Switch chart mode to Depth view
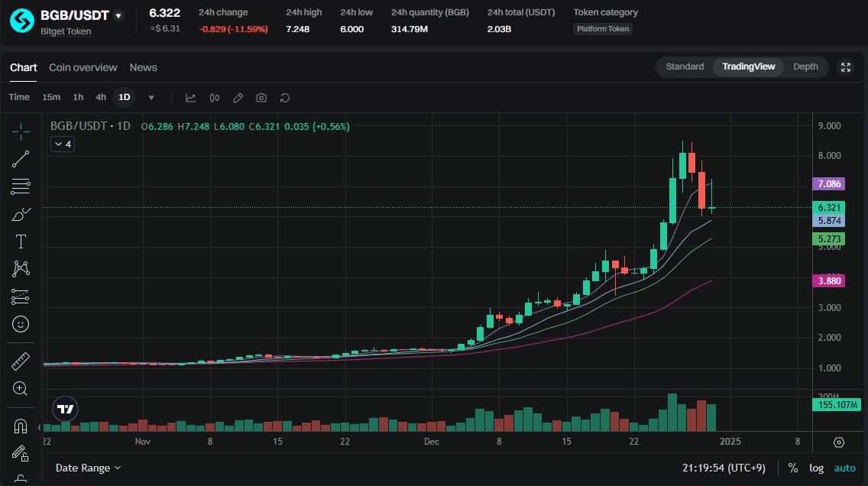The image size is (868, 486). (x=805, y=66)
